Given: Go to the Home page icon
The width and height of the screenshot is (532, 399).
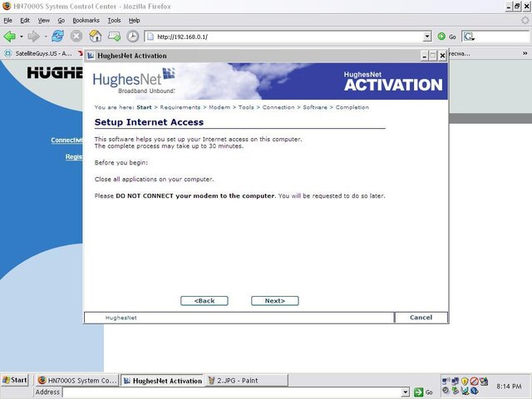Looking at the screenshot, I should click(x=96, y=36).
